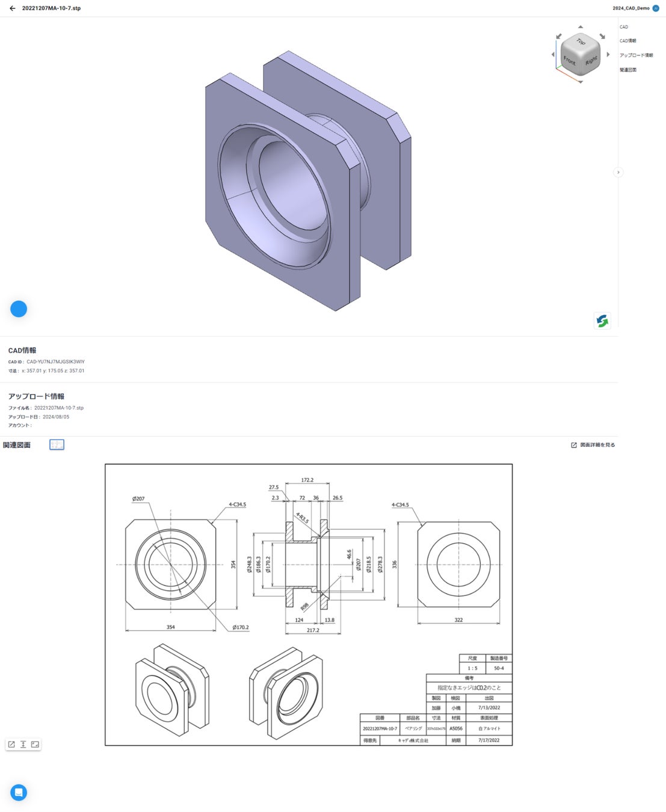Select the related drawing thumbnail
This screenshot has height=812, width=666.
(x=57, y=445)
